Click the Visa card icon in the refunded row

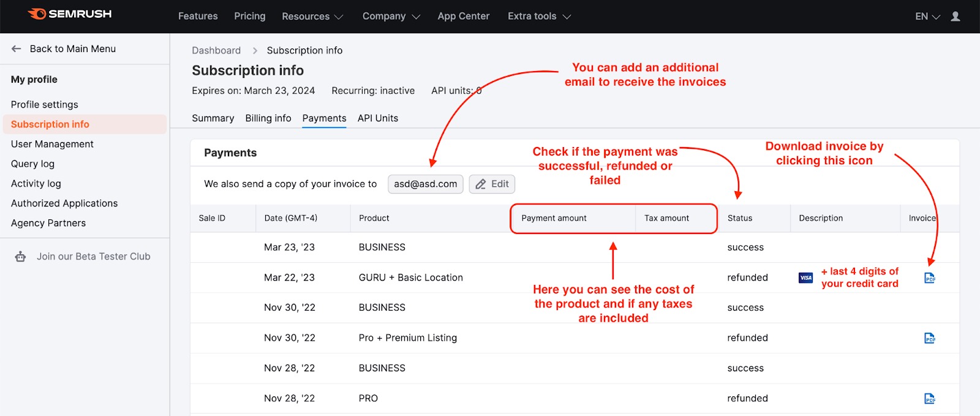[x=806, y=278]
